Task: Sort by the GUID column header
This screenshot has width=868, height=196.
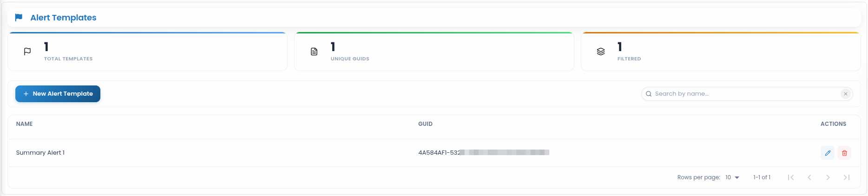Action: pos(425,124)
